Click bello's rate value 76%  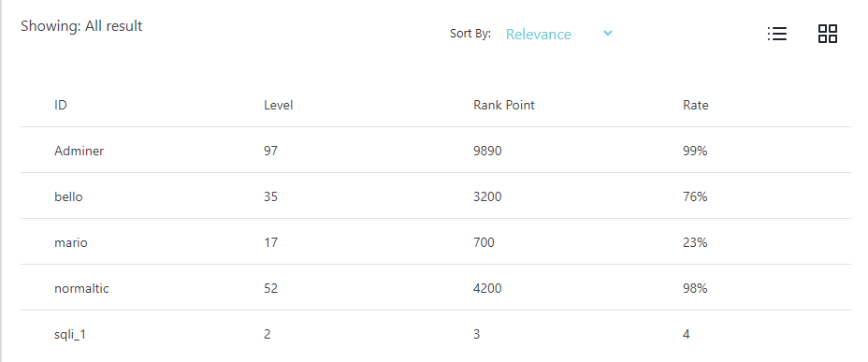pos(695,196)
